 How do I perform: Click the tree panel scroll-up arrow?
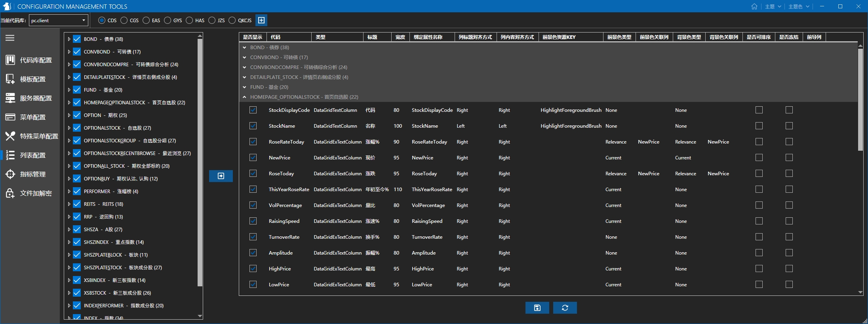(x=200, y=36)
